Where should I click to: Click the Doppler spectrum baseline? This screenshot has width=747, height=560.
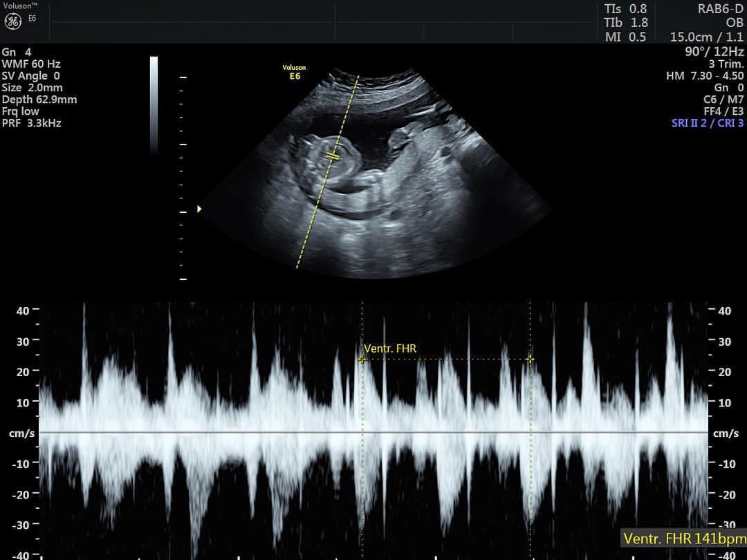pyautogui.click(x=373, y=432)
